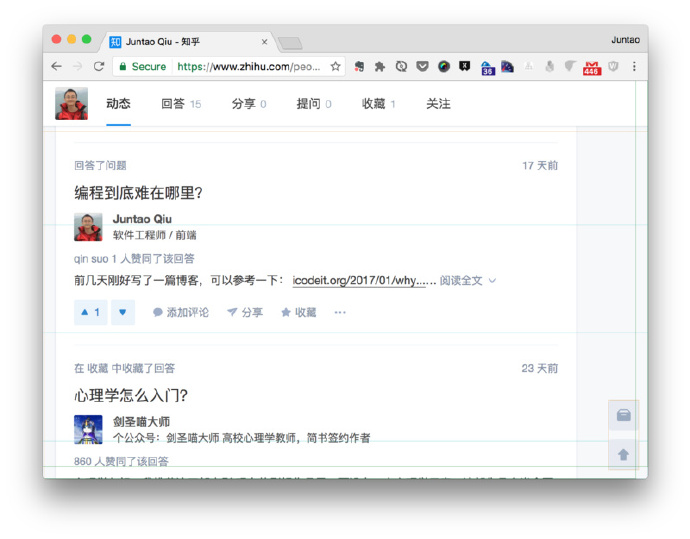Screen dimensions: 690x539
Task: Click the 添加评论 comment icon
Action: click(181, 312)
